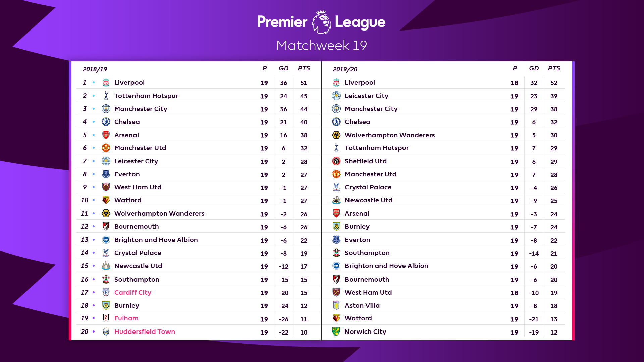The image size is (644, 362).
Task: Click Manchester Utd name in 2018/19 table
Action: [x=140, y=148]
